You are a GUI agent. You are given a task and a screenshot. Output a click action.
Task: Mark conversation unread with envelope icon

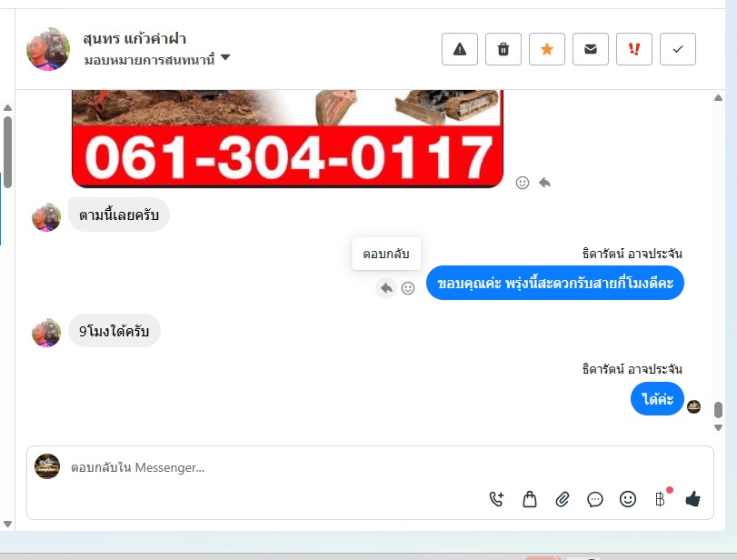coord(591,49)
